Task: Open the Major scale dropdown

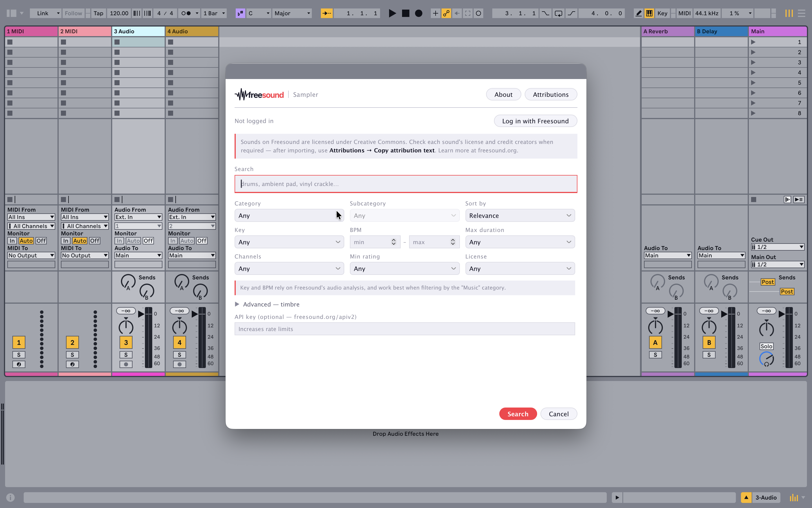Action: tap(292, 14)
